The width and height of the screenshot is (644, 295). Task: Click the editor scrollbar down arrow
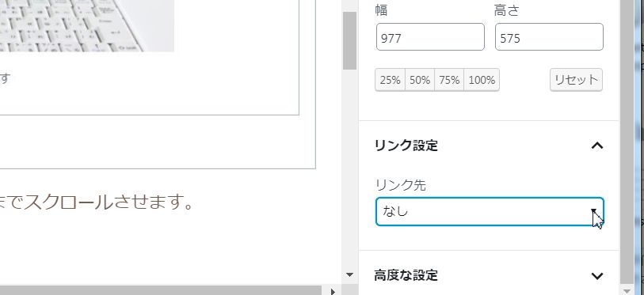point(350,274)
